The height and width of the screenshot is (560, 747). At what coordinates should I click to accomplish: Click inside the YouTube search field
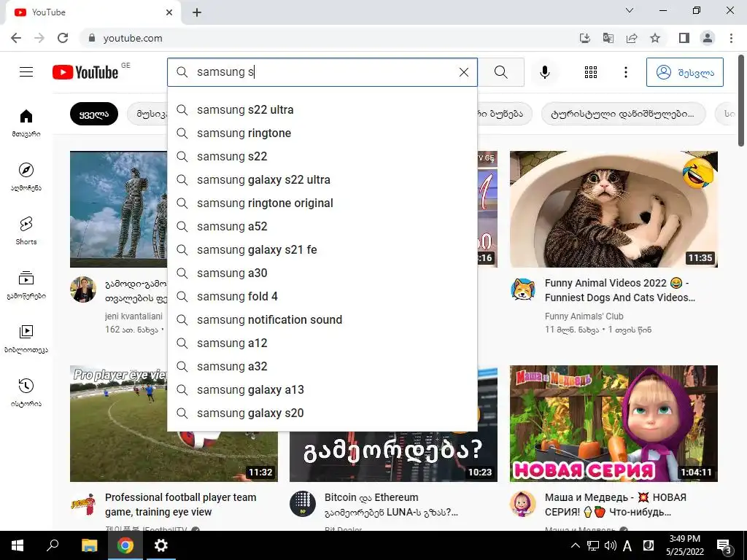click(x=324, y=72)
